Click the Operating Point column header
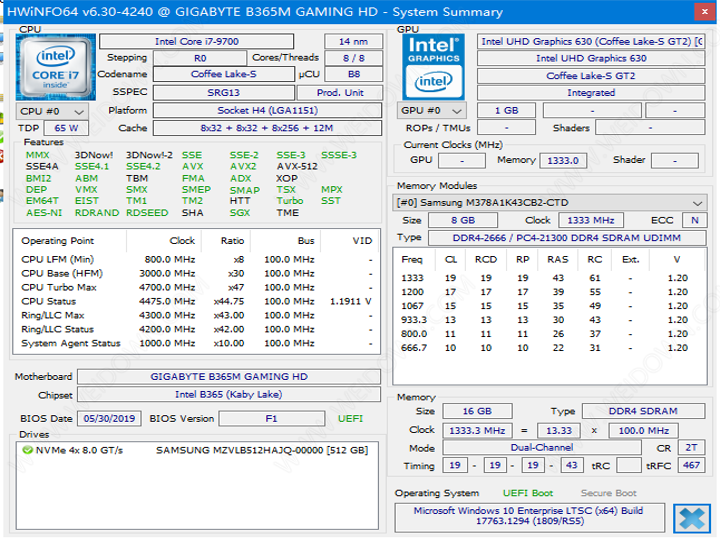 click(x=57, y=241)
